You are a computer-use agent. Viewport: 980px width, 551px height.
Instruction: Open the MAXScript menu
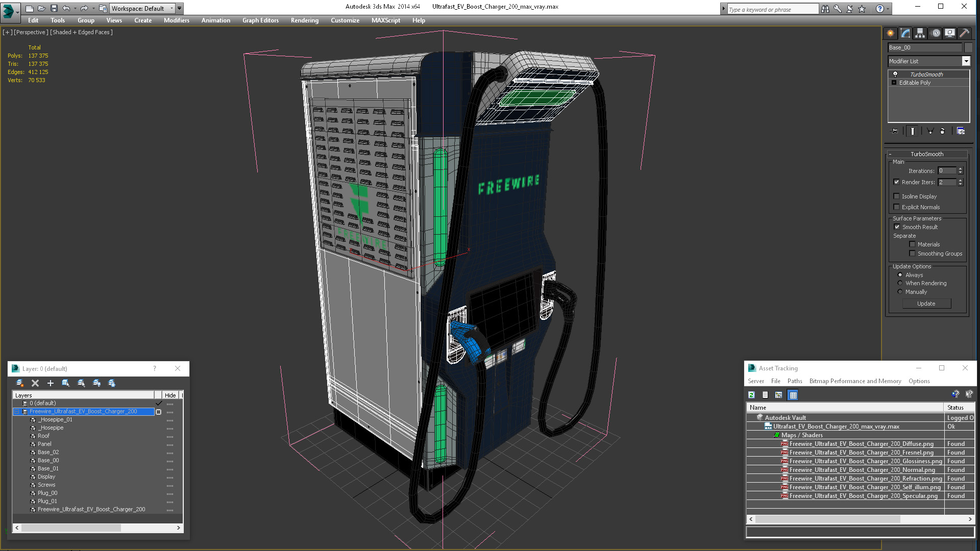(x=386, y=20)
